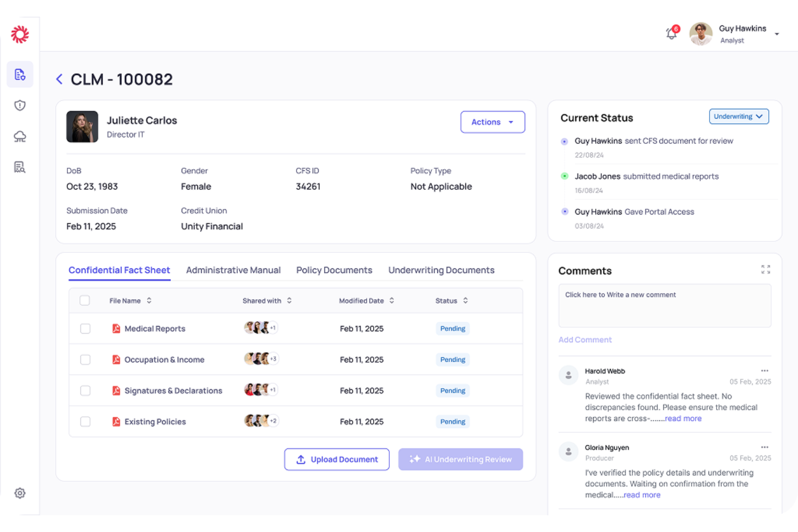Switch to the Policy Documents tab
798x532 pixels.
click(x=334, y=270)
